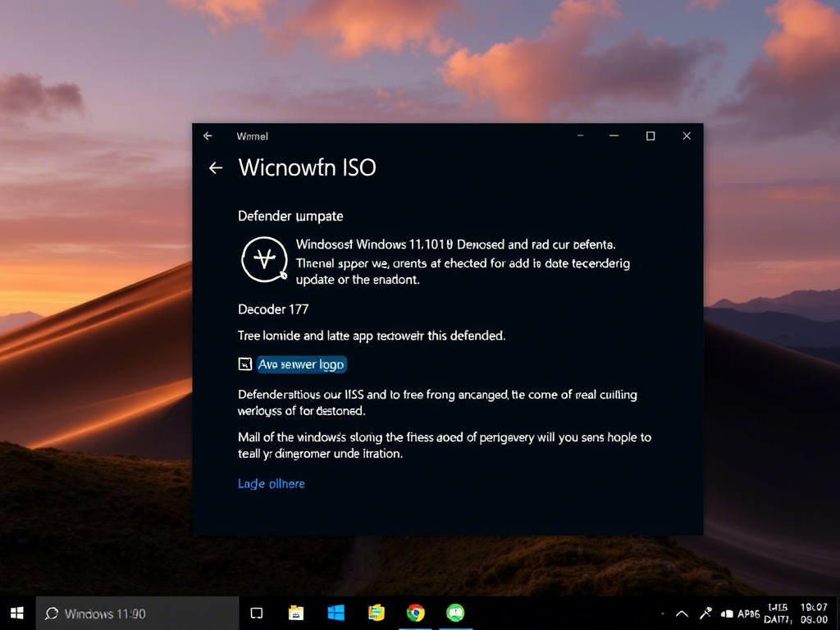Click the Wicnowfn ISO page title

coord(307,167)
